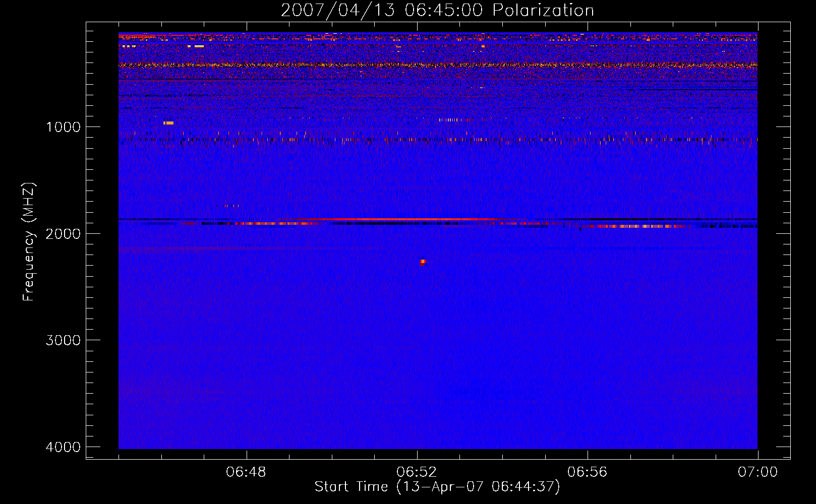Viewport: 816px width, 504px height.
Task: Click the 06:52 time tick label
Action: [x=417, y=472]
